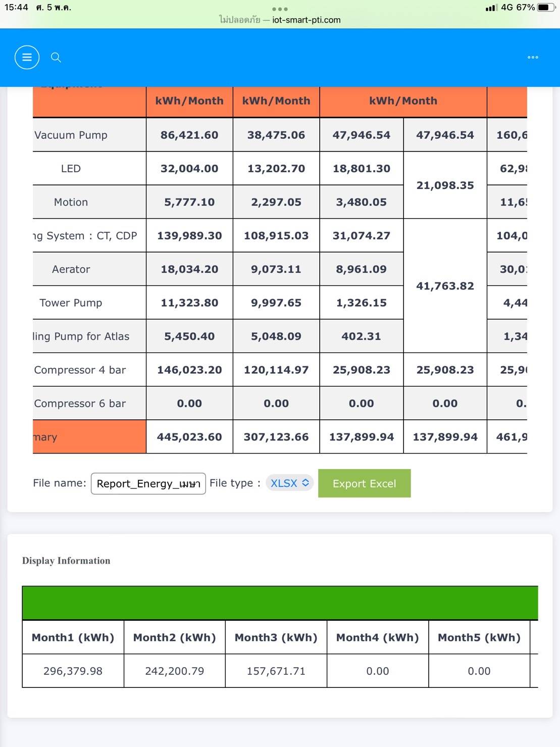Open the XLSX file type dropdown
Screen dimensions: 560x747
pos(290,483)
